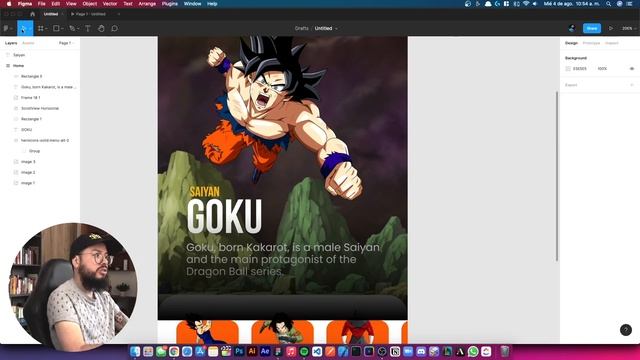Select the Saiyan layer
640x360 pixels.
click(x=19, y=55)
